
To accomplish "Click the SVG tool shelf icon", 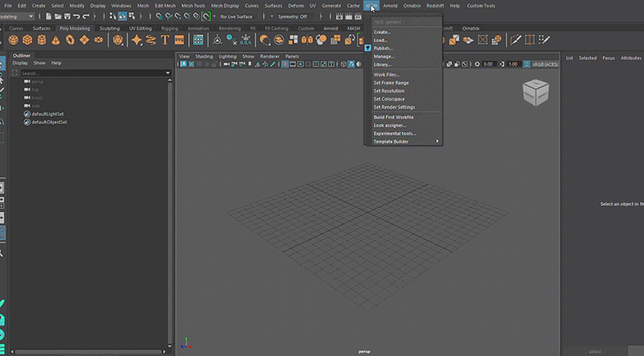I will (179, 40).
